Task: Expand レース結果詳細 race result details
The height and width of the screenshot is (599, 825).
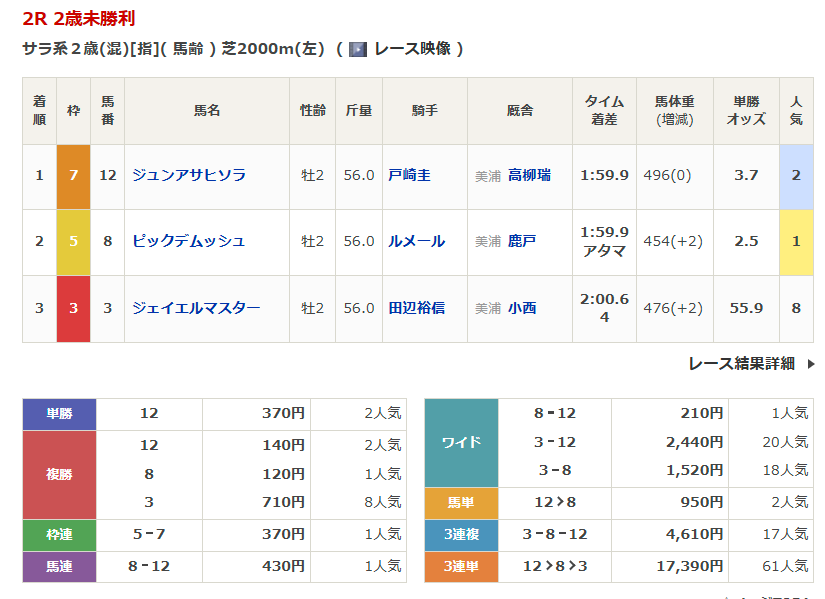Action: click(x=741, y=364)
